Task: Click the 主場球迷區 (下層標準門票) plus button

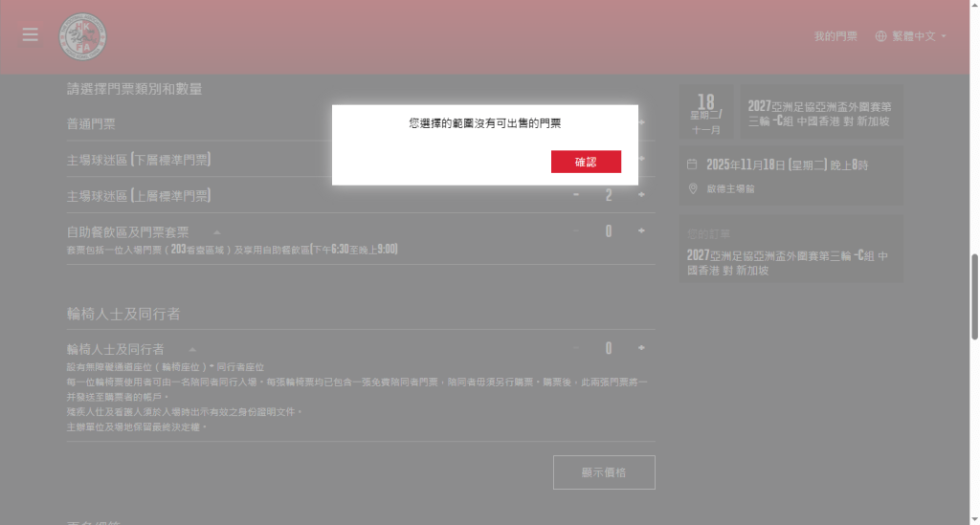Action: (x=641, y=159)
